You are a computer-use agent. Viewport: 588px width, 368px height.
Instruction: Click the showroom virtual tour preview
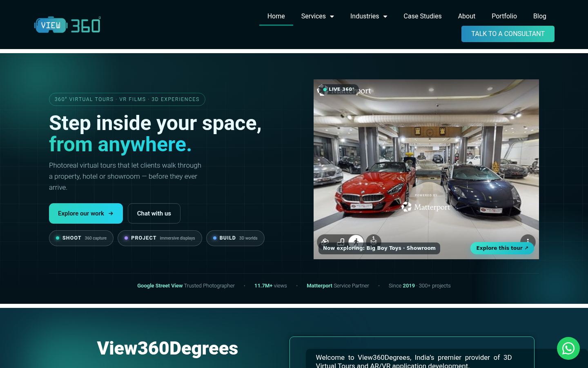click(x=426, y=169)
